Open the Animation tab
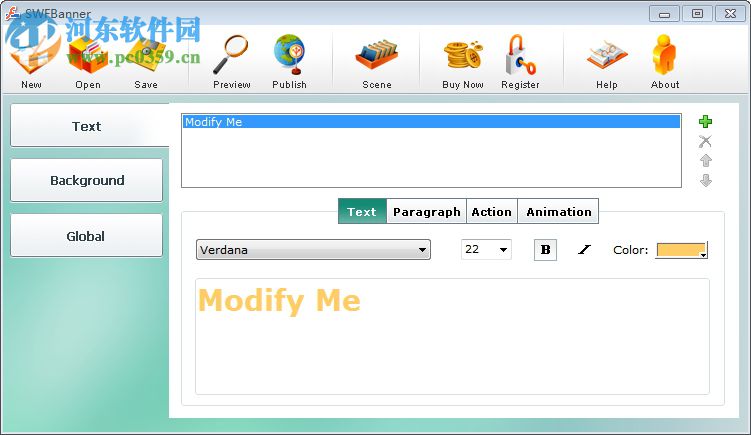751x435 pixels. click(558, 211)
